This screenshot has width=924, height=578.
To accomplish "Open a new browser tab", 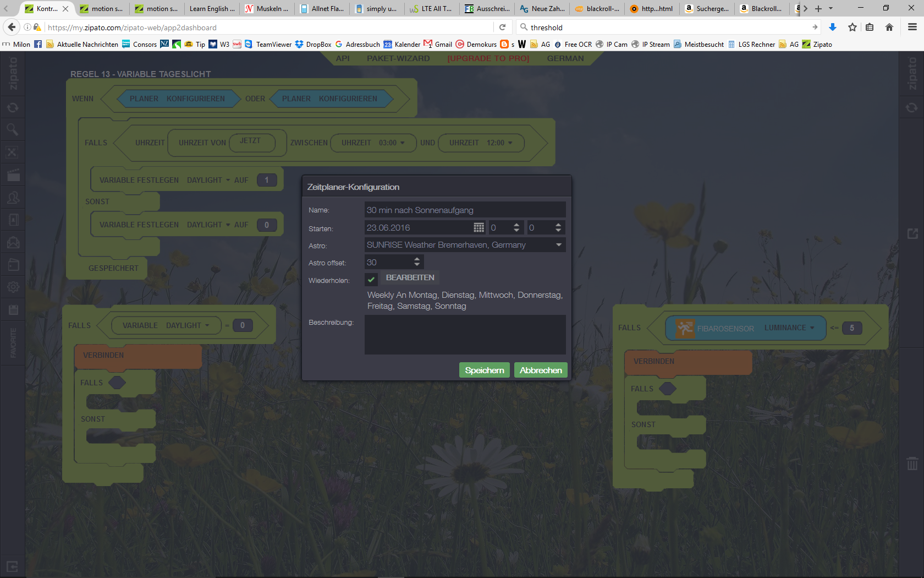I will (x=818, y=9).
